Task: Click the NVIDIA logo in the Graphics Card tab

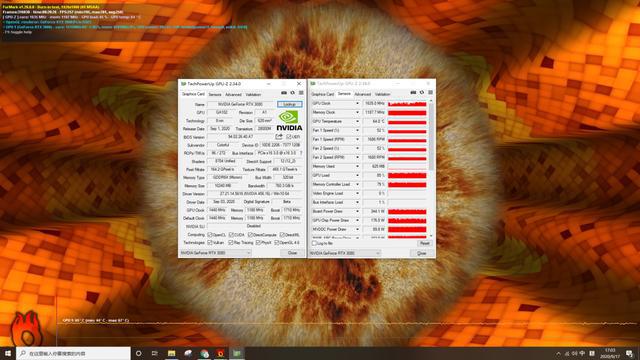Action: pos(289,121)
